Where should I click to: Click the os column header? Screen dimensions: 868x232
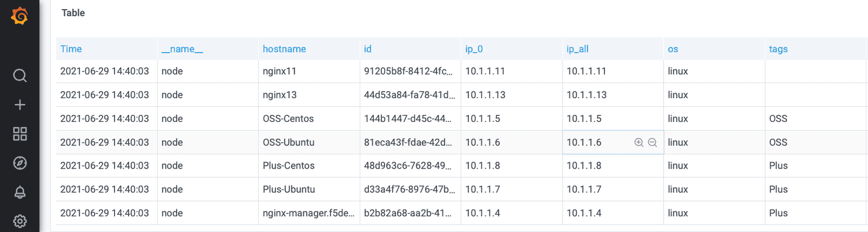pyautogui.click(x=673, y=49)
